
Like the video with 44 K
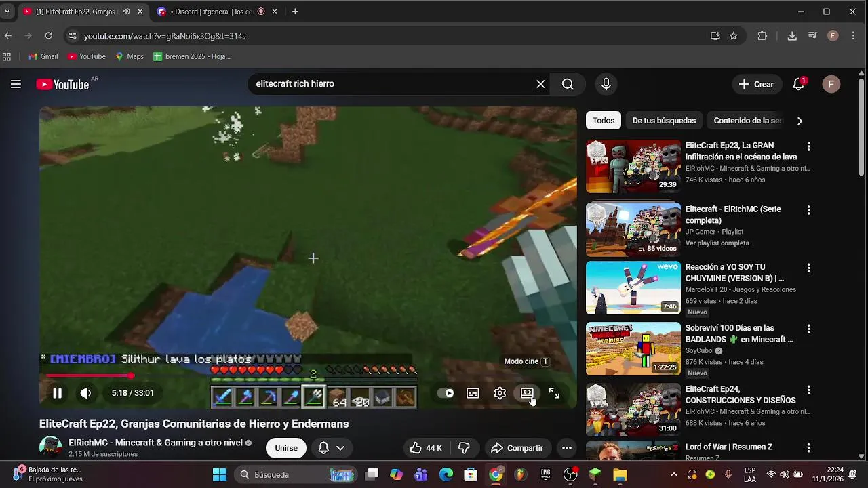point(426,448)
